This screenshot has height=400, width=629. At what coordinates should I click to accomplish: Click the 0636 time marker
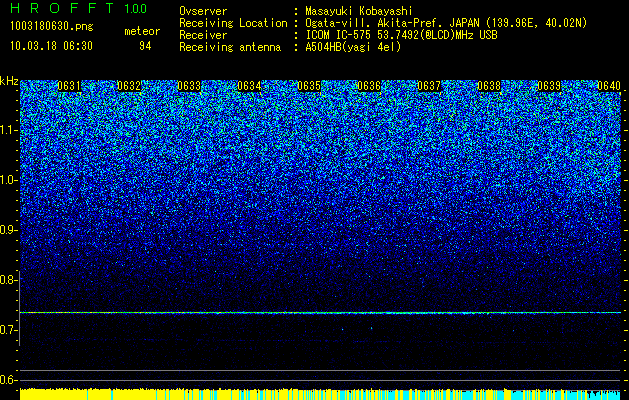point(369,86)
